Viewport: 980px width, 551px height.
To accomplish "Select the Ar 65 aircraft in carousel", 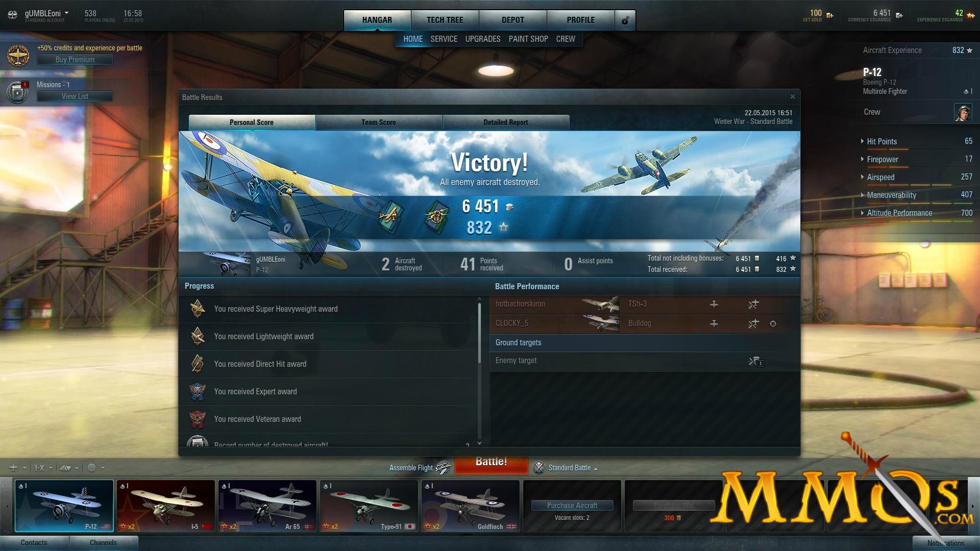I will tap(267, 506).
